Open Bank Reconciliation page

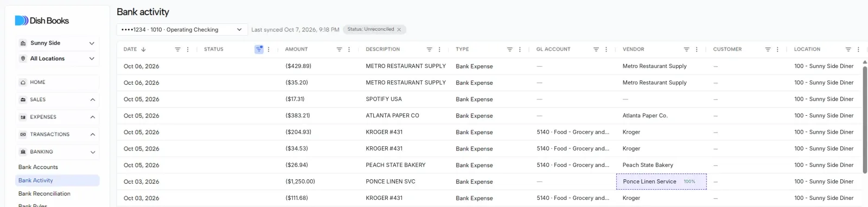click(x=44, y=193)
